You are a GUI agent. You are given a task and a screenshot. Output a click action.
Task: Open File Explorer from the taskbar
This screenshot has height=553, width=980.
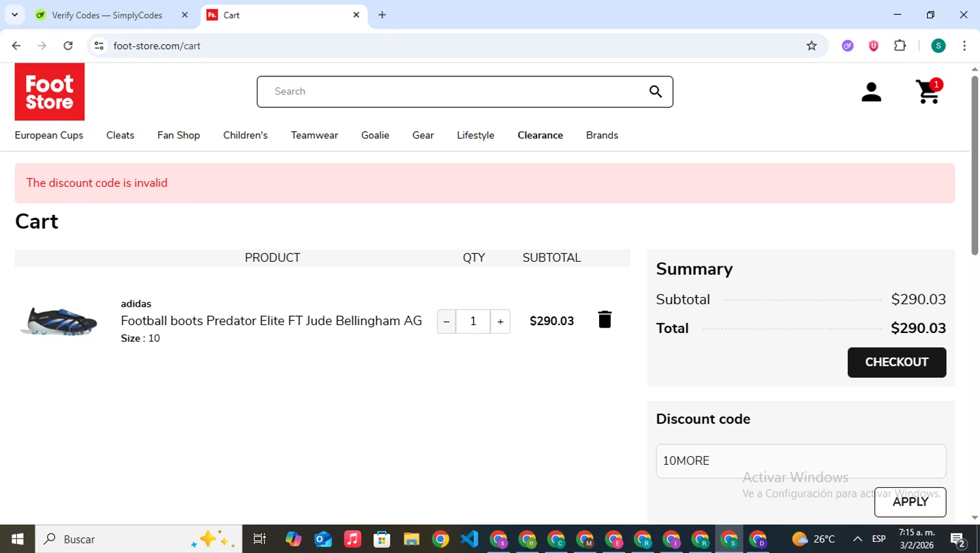[411, 539]
